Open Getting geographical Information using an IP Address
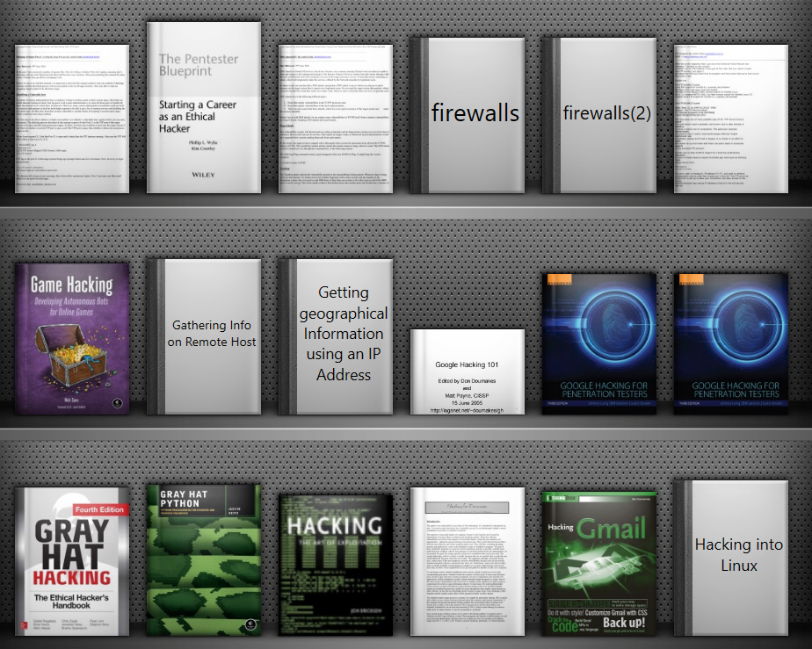 click(x=336, y=337)
